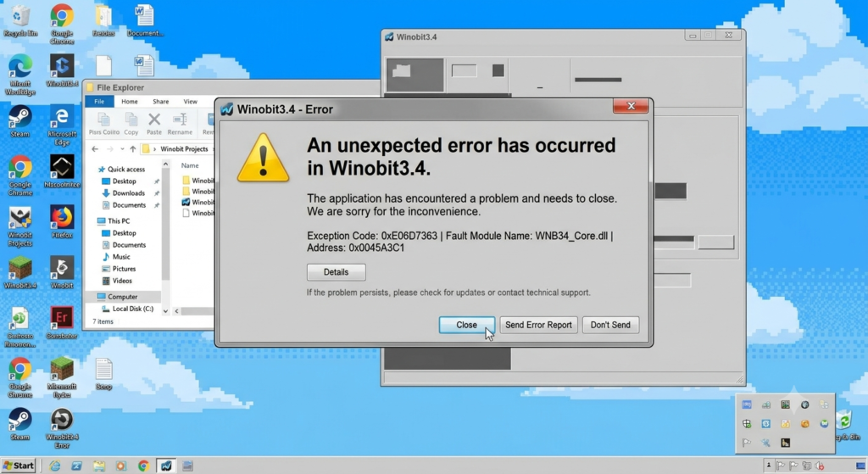Open recent locations dropdown in File Explorer

(122, 149)
